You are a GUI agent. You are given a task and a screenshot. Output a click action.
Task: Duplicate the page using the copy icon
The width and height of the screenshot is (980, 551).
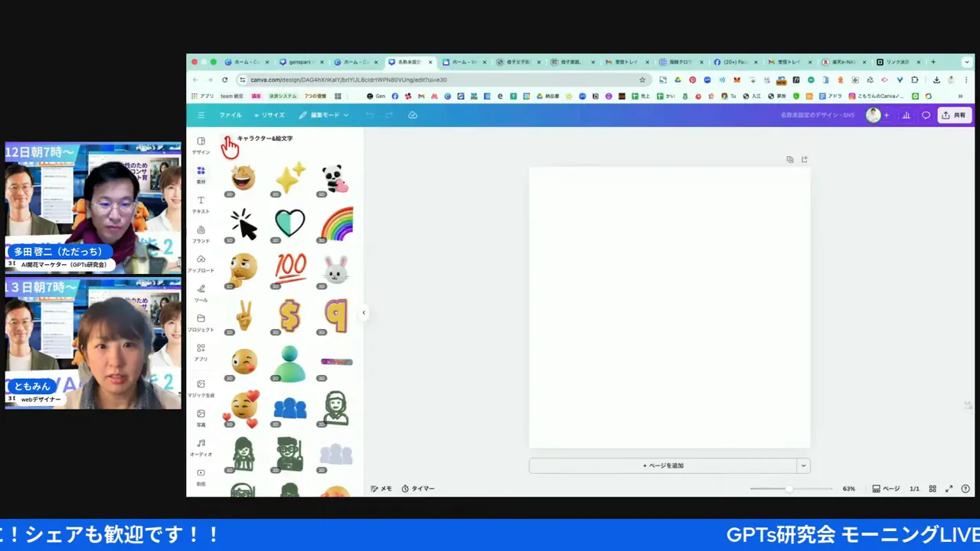[790, 159]
